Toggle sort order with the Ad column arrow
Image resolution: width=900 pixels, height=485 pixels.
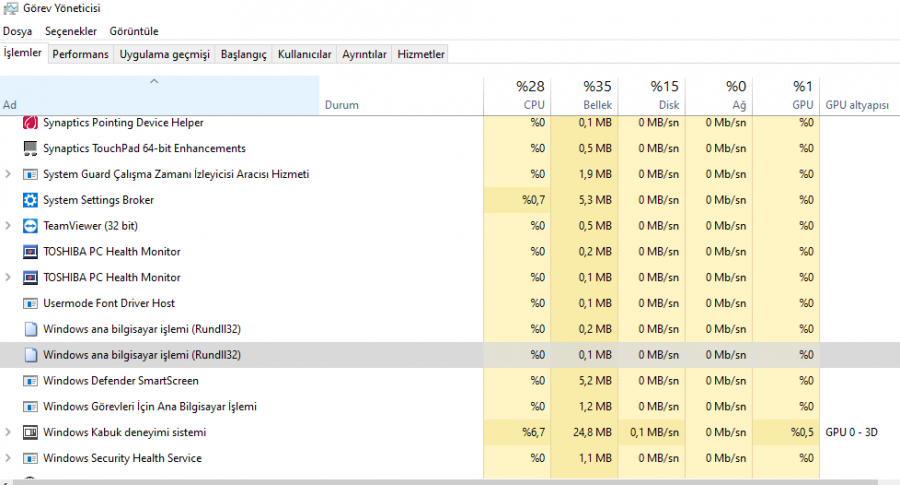[x=154, y=82]
